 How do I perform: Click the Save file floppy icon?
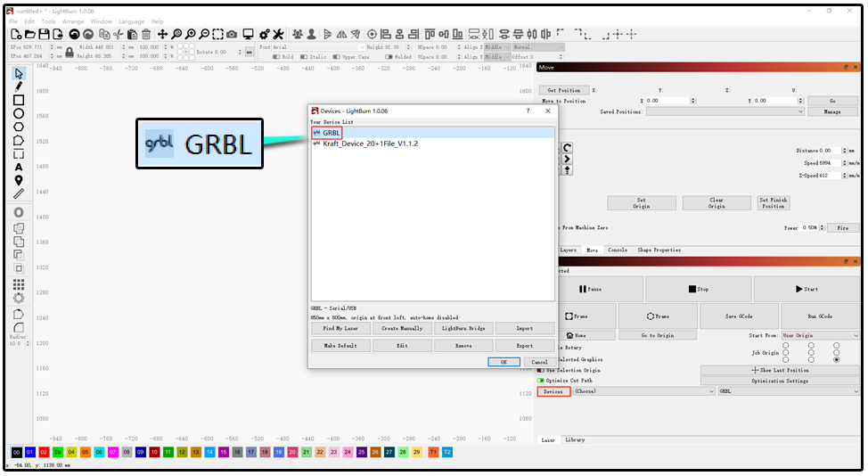click(44, 34)
